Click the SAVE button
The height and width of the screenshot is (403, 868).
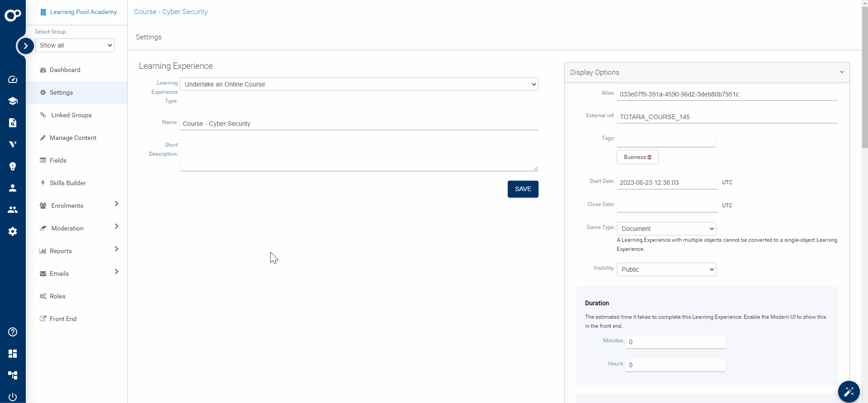point(523,189)
